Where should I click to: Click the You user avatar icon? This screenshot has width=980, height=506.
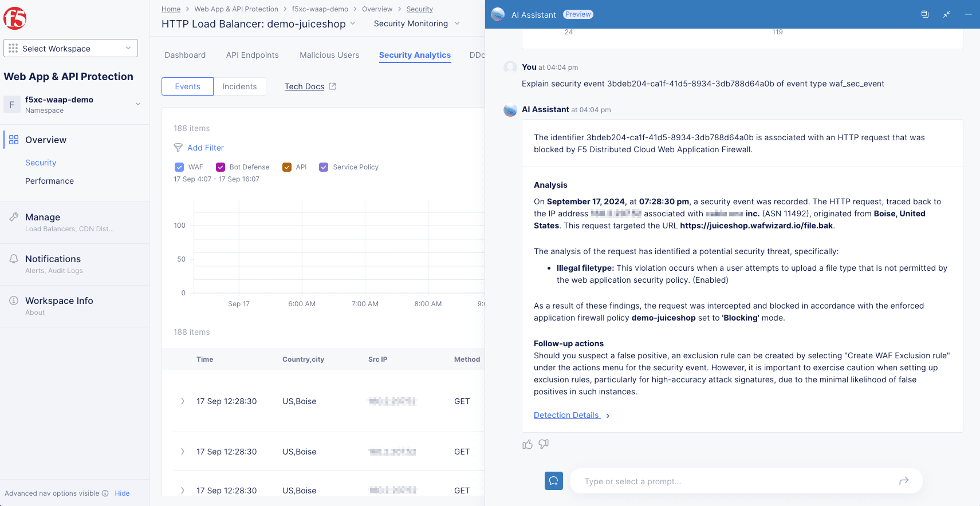point(510,68)
